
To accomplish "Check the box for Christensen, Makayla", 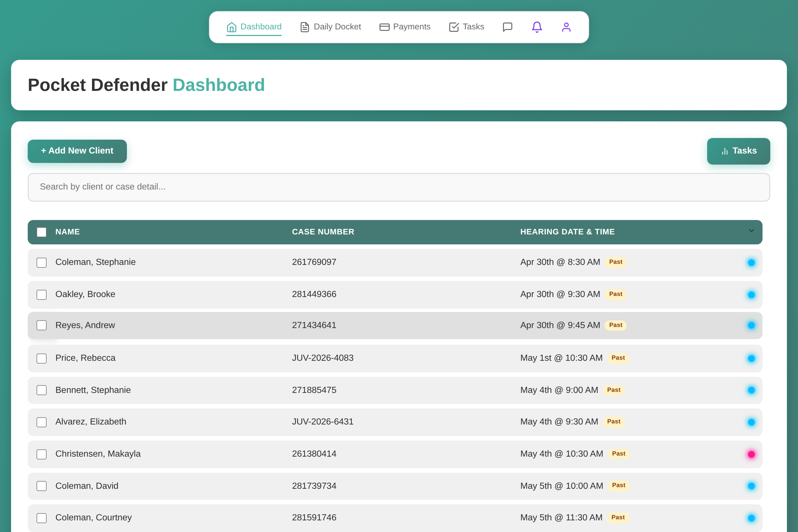I will pos(41,454).
